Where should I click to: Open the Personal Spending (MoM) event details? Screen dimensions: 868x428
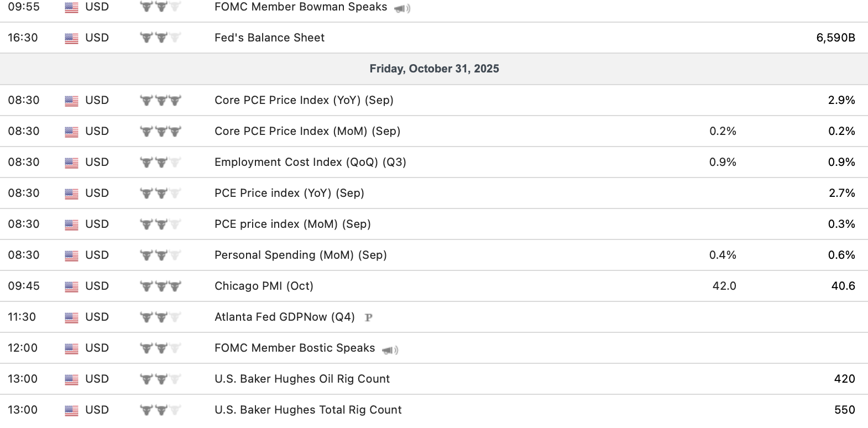[300, 255]
